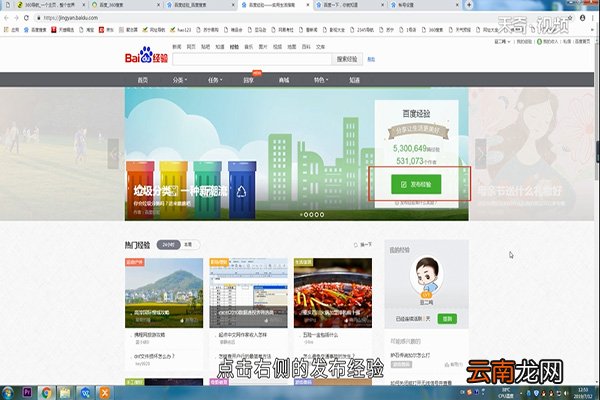Open the mountain village thumbnail article
This screenshot has height=400, width=600.
[x=164, y=293]
